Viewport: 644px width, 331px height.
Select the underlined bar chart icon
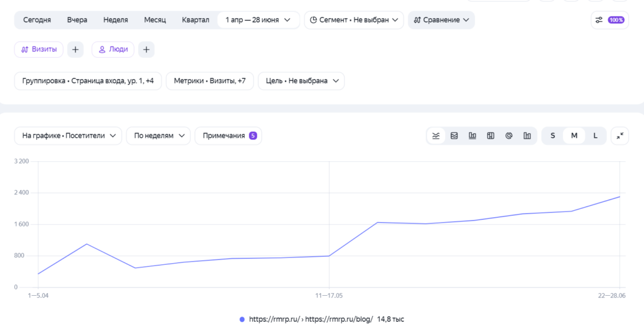[472, 136]
